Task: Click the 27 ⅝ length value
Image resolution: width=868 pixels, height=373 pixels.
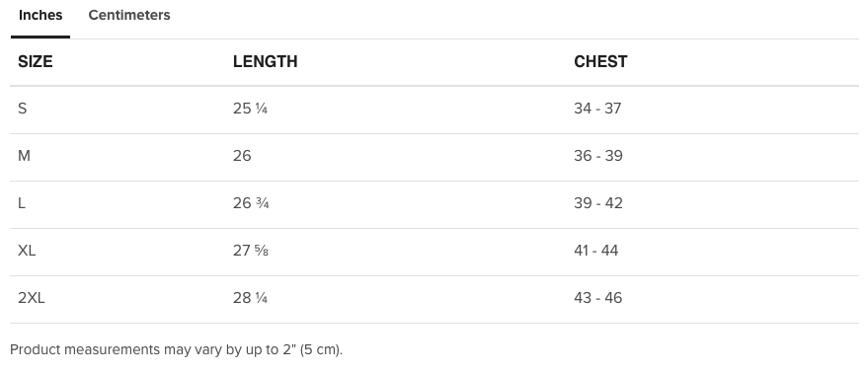Action: 251,251
